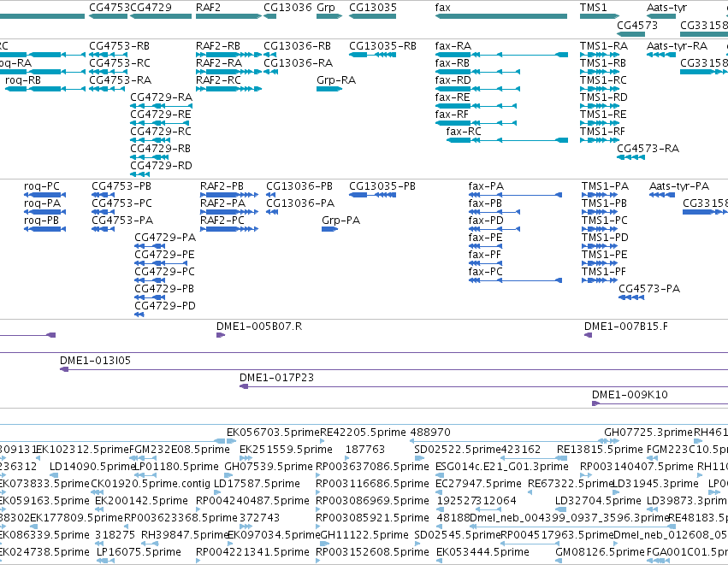The height and width of the screenshot is (565, 728).
Task: Click the Grp gene glyph
Action: click(329, 16)
